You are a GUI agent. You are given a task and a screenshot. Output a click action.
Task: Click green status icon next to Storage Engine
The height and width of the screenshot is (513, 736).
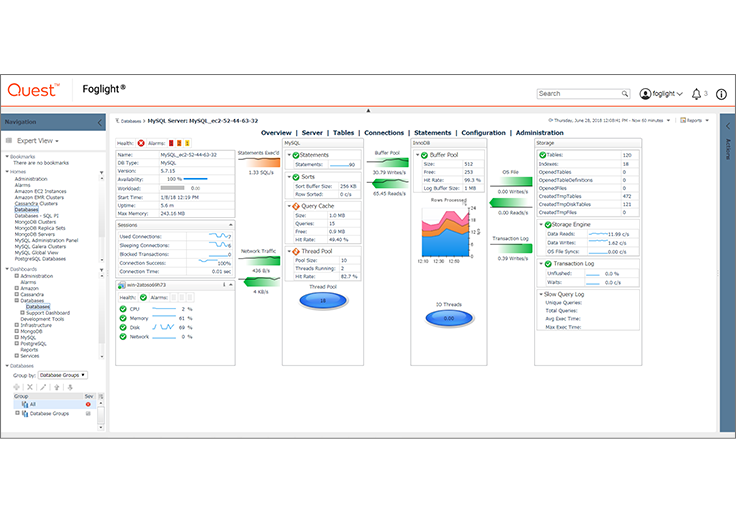tap(547, 225)
